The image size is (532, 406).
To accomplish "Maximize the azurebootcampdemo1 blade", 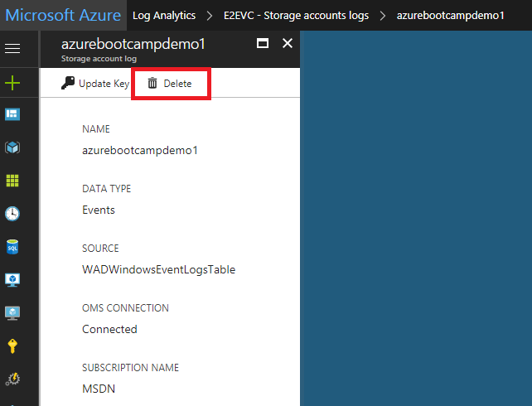I will 263,43.
